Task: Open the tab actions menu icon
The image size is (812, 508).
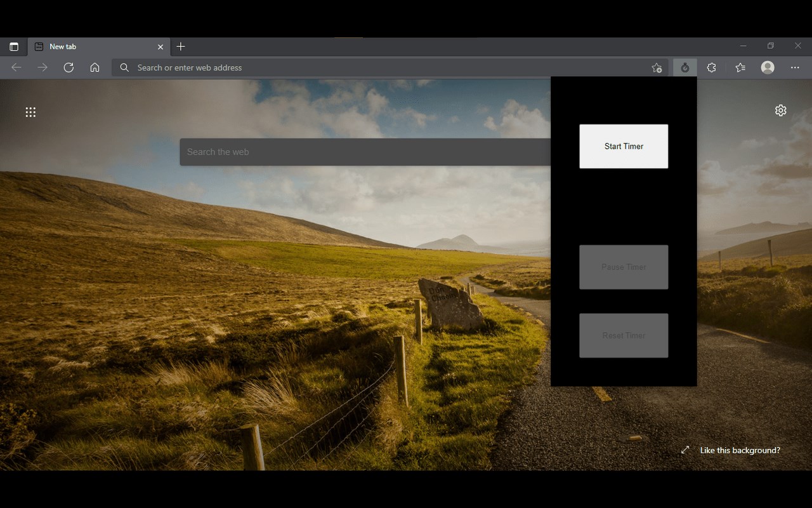Action: (14, 47)
